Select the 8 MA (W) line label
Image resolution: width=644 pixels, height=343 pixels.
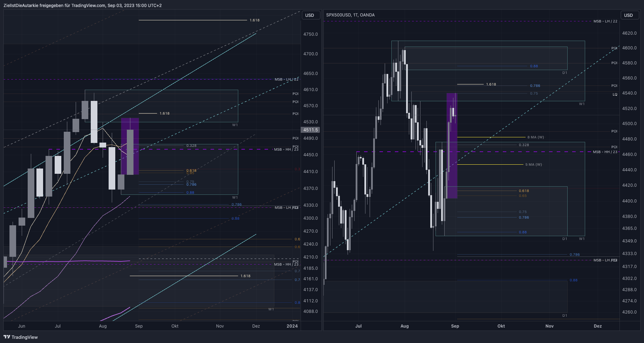pos(536,137)
